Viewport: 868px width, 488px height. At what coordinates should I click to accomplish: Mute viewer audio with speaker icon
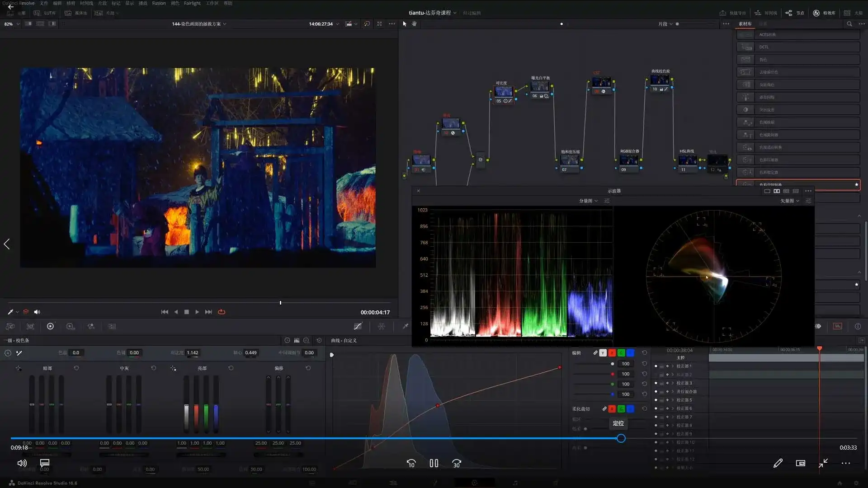(37, 312)
